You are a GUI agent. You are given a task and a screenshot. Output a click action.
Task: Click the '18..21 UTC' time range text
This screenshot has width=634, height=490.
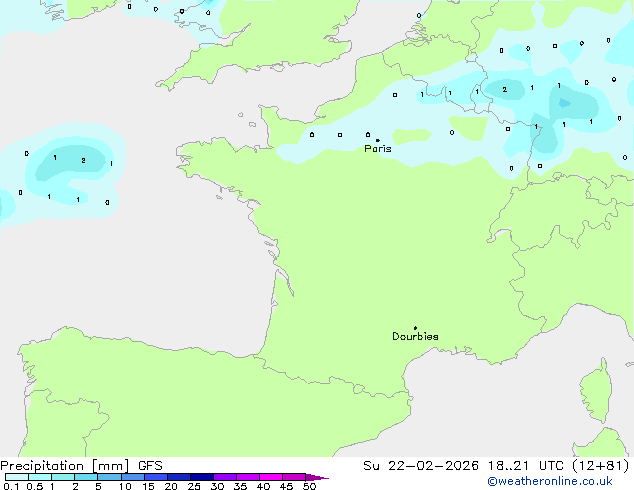(525, 466)
